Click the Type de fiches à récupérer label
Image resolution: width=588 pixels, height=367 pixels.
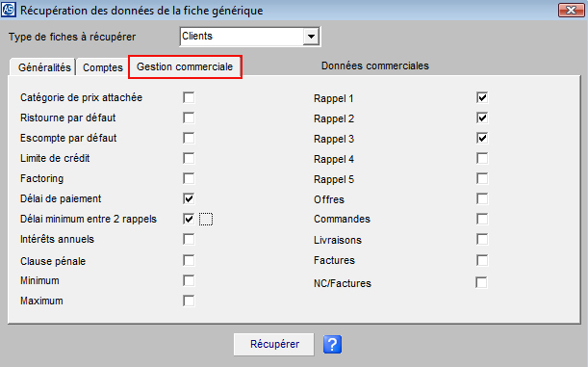tap(72, 38)
